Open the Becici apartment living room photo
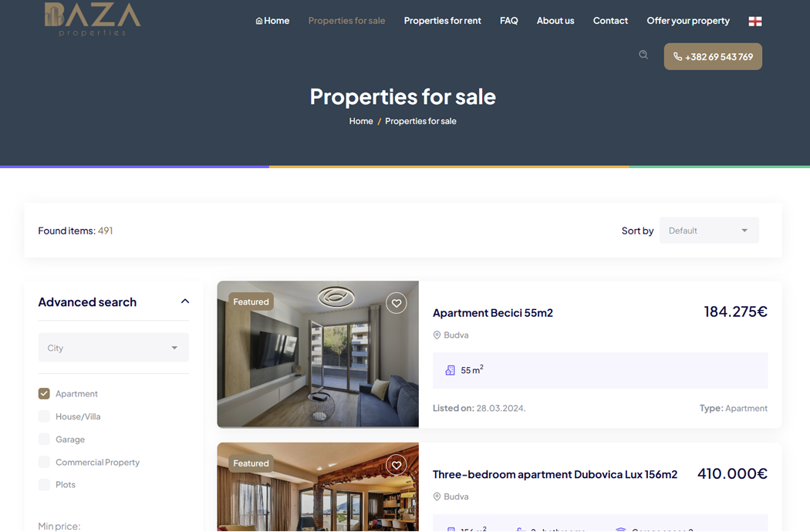The height and width of the screenshot is (532, 810). 318,355
